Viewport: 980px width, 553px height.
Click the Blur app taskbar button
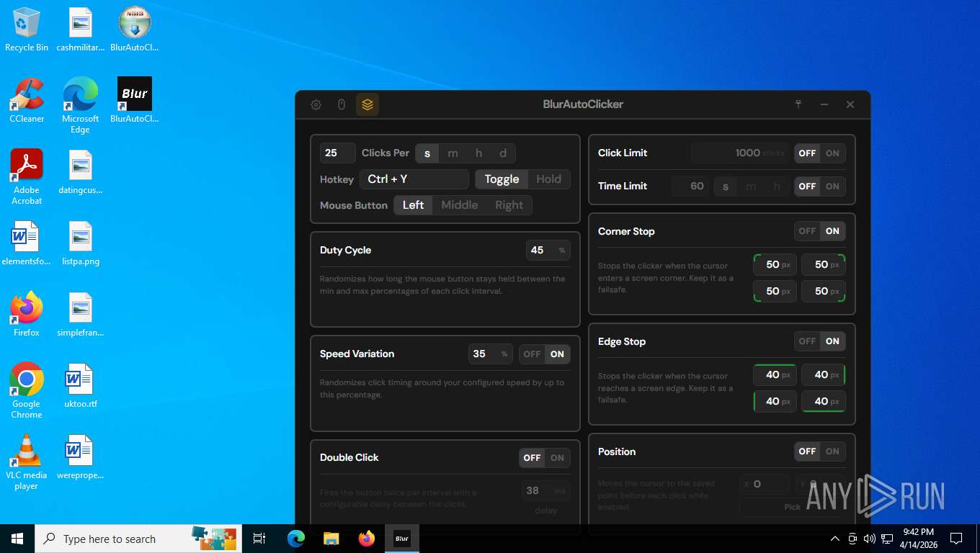(402, 539)
